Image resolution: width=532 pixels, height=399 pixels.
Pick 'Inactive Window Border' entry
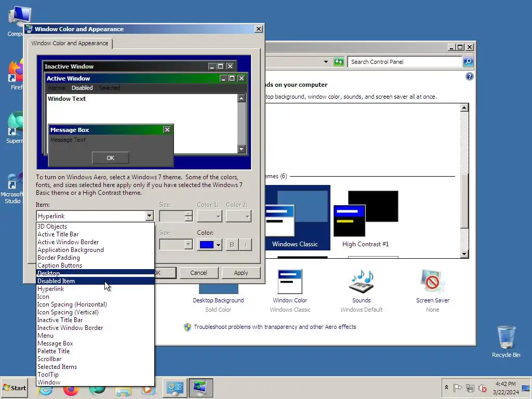pyautogui.click(x=96, y=328)
